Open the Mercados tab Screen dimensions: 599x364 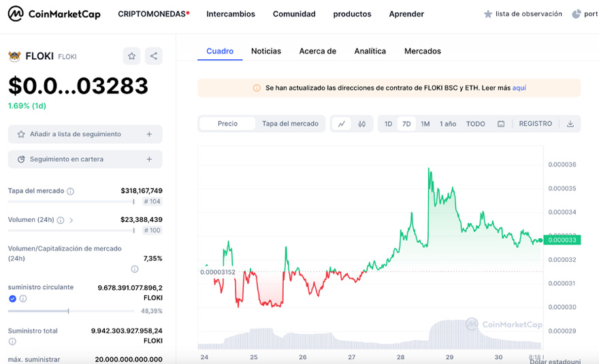click(x=422, y=51)
